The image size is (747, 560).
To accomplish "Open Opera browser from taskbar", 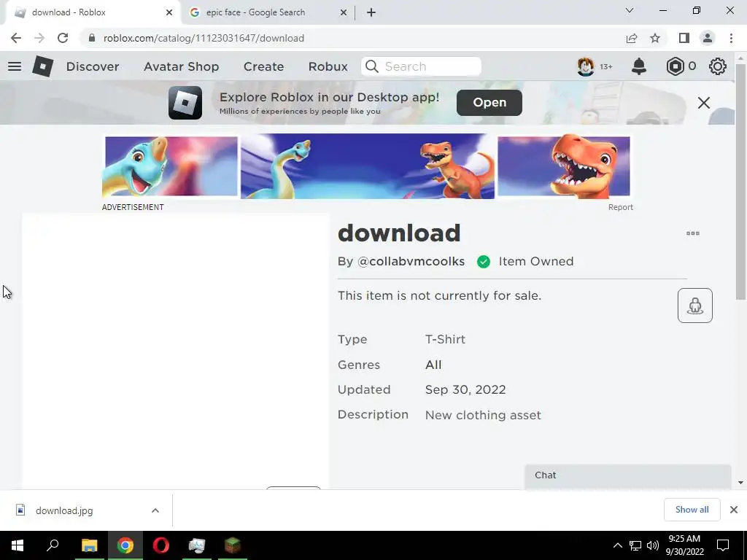I will 161,545.
